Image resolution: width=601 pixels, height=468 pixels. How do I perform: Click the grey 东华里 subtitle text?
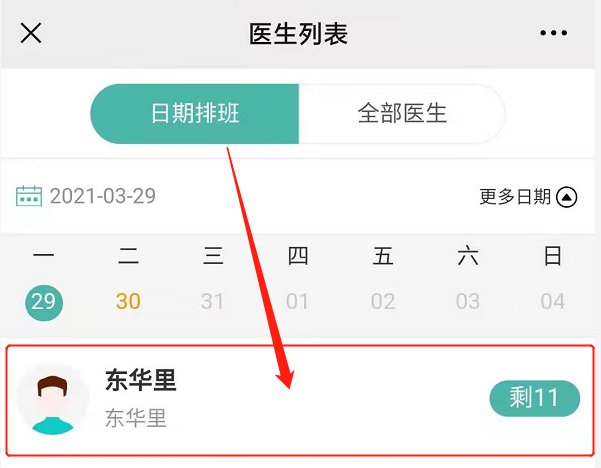point(136,418)
